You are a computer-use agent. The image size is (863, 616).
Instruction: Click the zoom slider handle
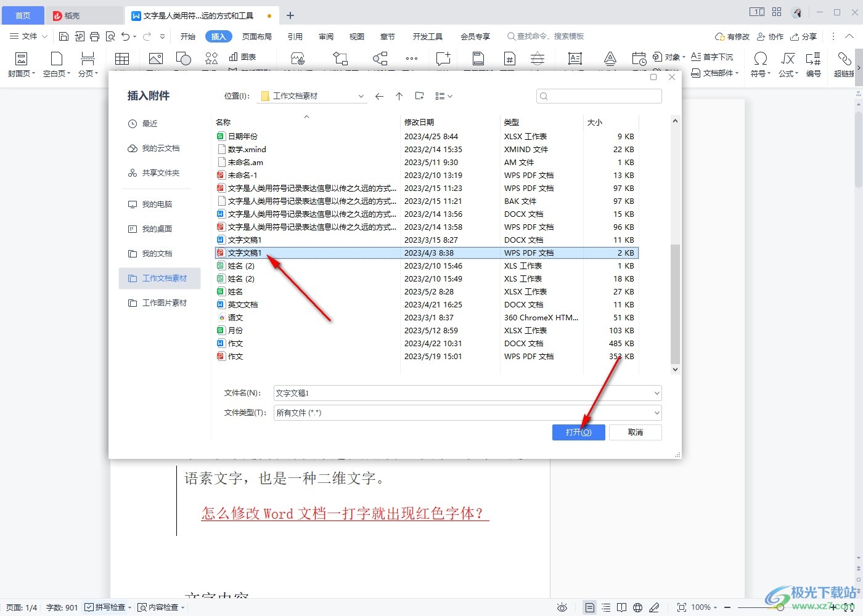pos(780,607)
